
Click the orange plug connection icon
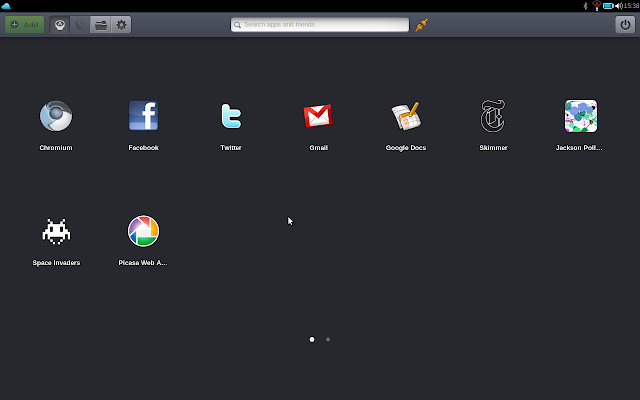click(422, 25)
